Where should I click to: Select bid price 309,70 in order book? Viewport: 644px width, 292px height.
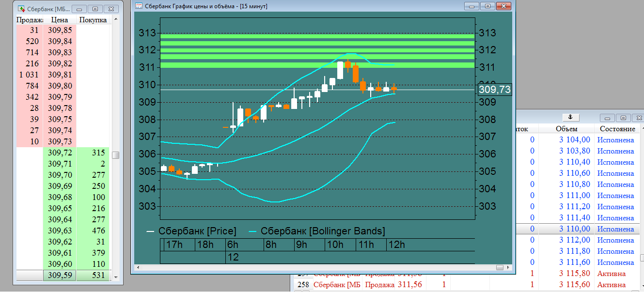(x=60, y=175)
